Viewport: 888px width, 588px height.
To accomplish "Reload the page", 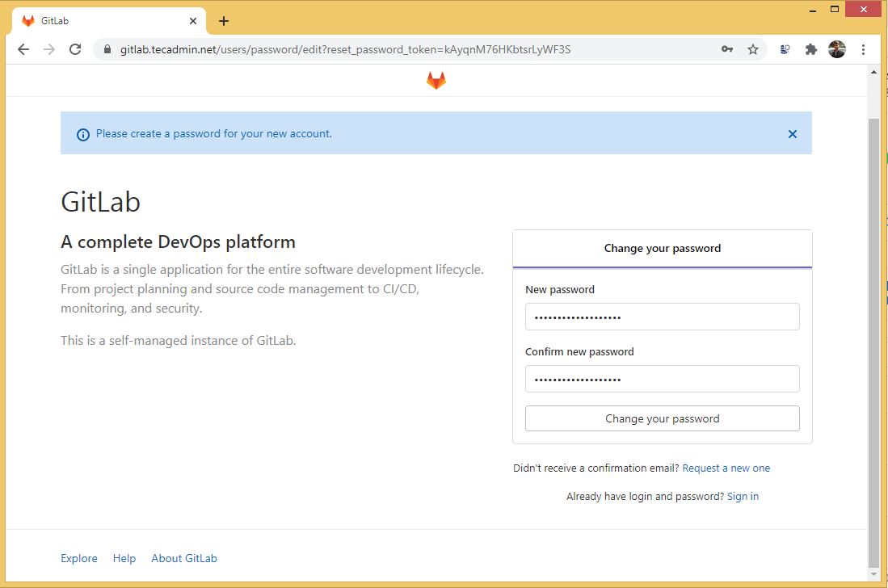I will (x=75, y=49).
